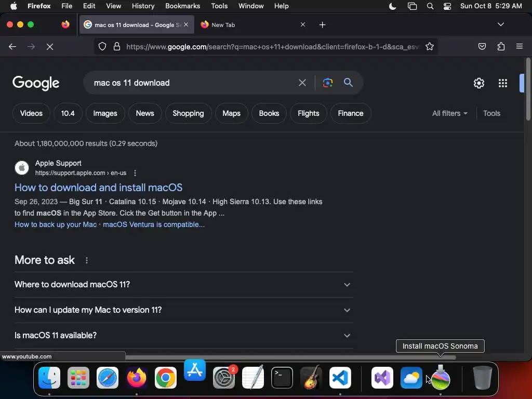Open TextEdit from the dock

coord(253,377)
